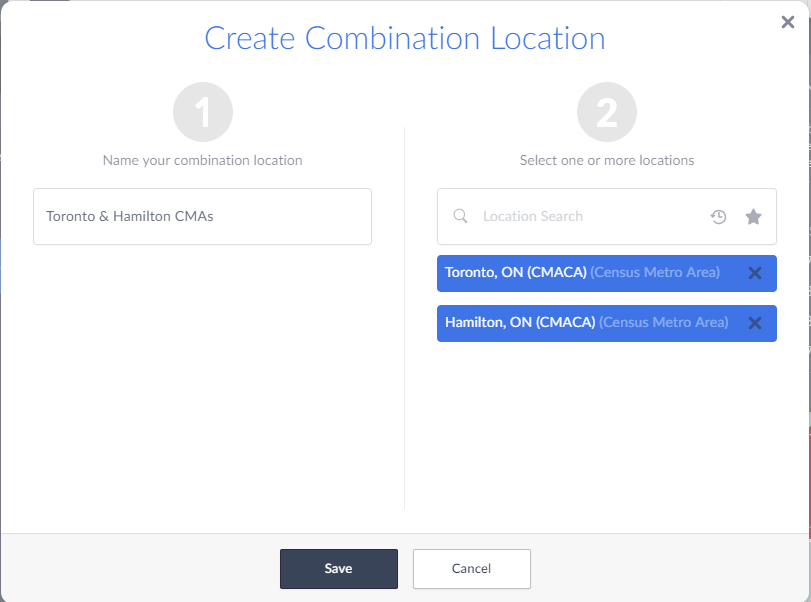Screen dimensions: 811x602
Task: Show favorite locations with the star icon
Action: (753, 217)
